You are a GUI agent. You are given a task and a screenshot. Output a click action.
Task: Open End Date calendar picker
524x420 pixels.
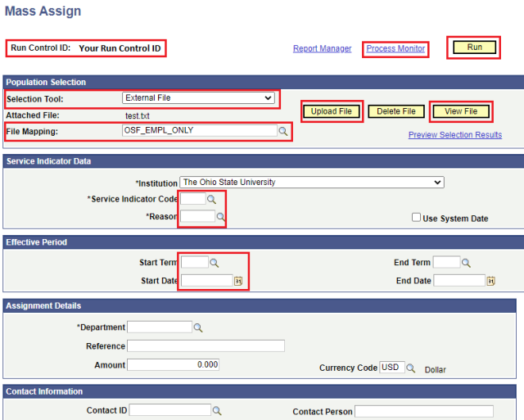(x=490, y=281)
